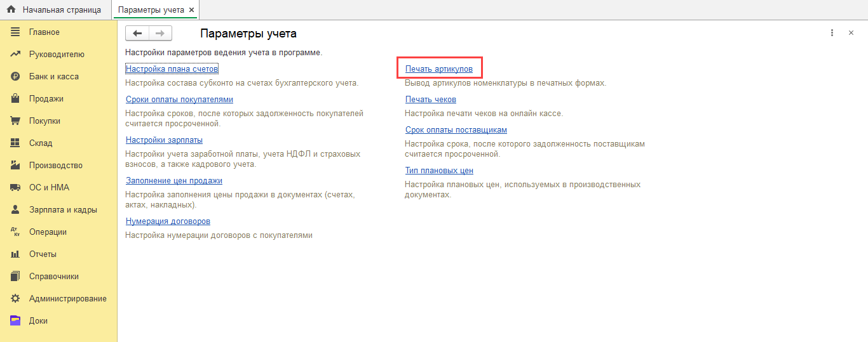Click the Администрирование gear icon
868x342 pixels.
click(15, 298)
